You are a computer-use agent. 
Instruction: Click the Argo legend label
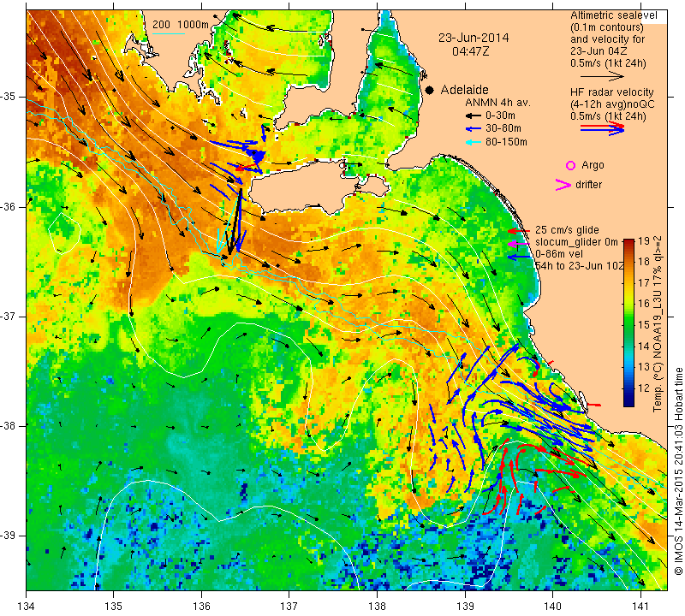click(x=593, y=165)
